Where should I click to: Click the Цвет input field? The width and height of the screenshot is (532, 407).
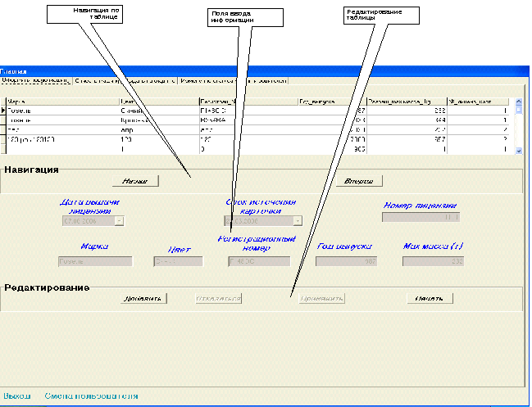coord(178,261)
